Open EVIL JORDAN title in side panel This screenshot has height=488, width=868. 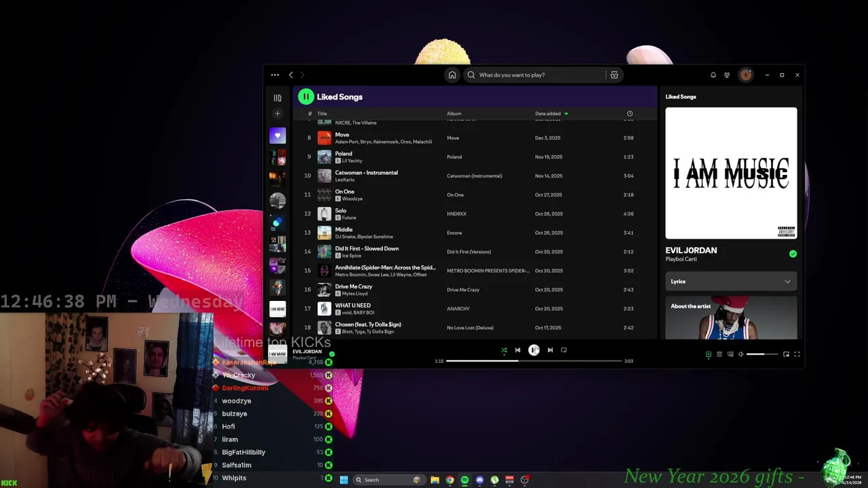[691, 250]
